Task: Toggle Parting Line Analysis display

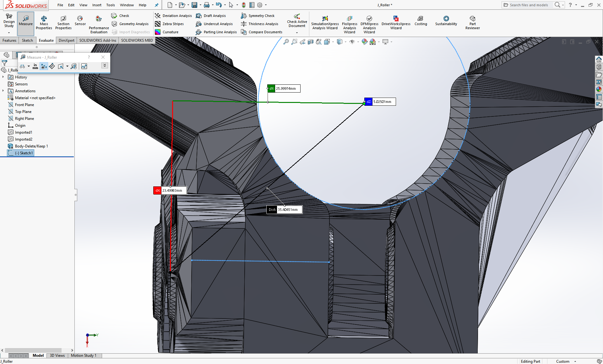Action: (216, 32)
